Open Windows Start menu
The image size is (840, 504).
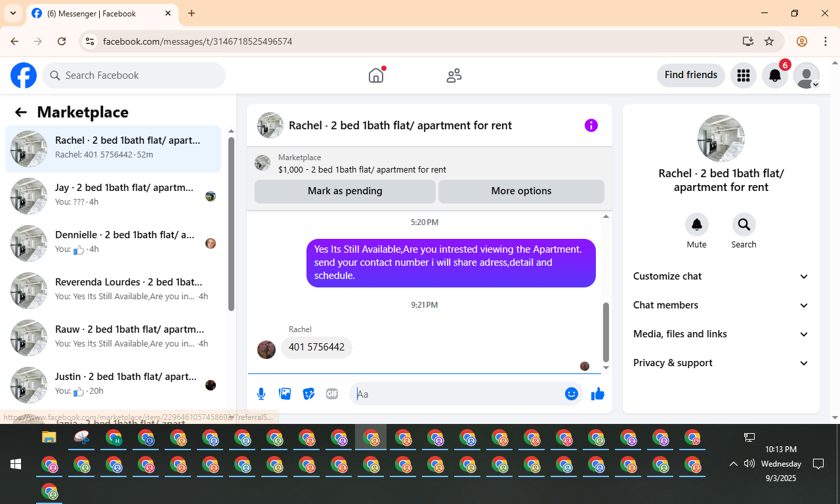pos(16,464)
